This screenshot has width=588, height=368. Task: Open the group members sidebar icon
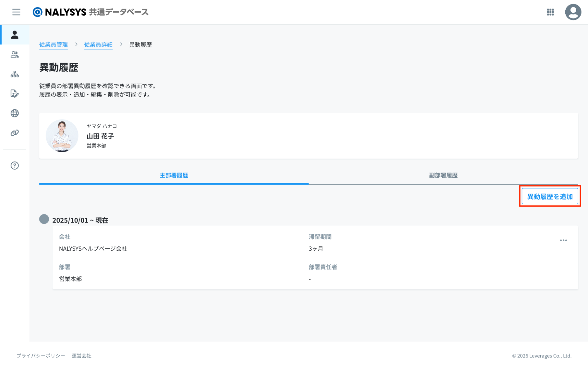[15, 54]
